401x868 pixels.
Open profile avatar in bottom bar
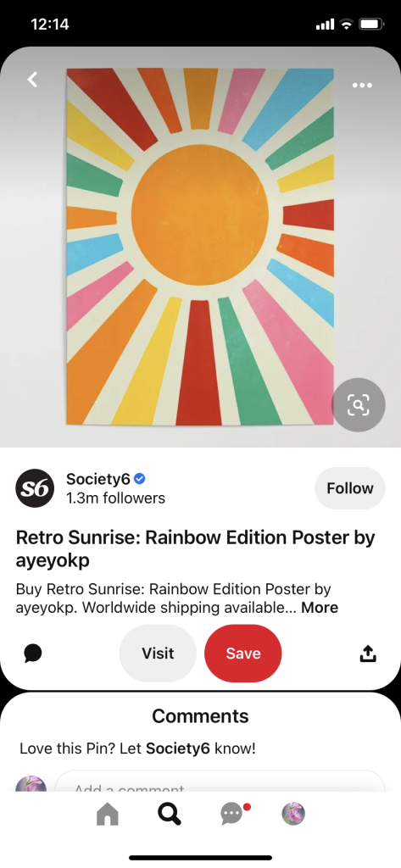tap(293, 814)
